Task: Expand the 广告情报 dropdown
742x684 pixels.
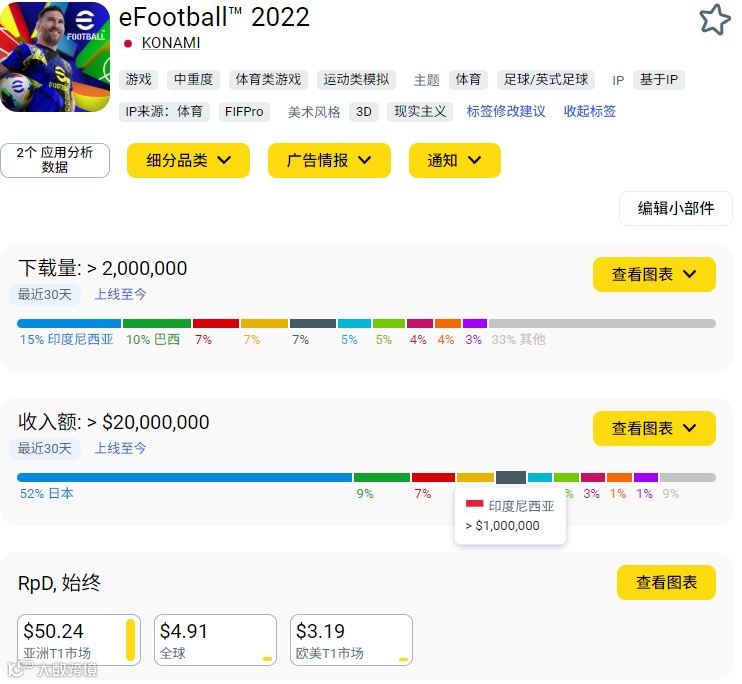Action: pyautogui.click(x=329, y=160)
